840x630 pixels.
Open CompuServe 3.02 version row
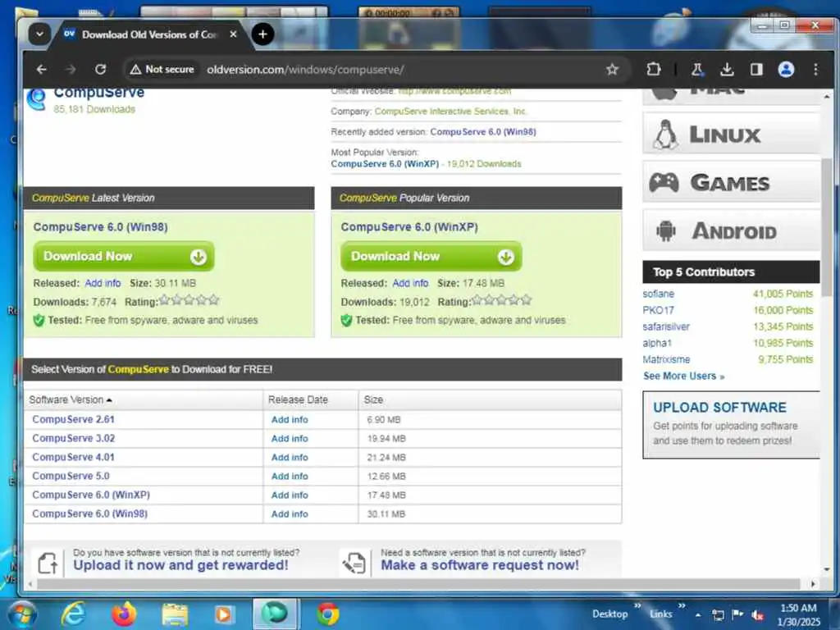click(73, 438)
